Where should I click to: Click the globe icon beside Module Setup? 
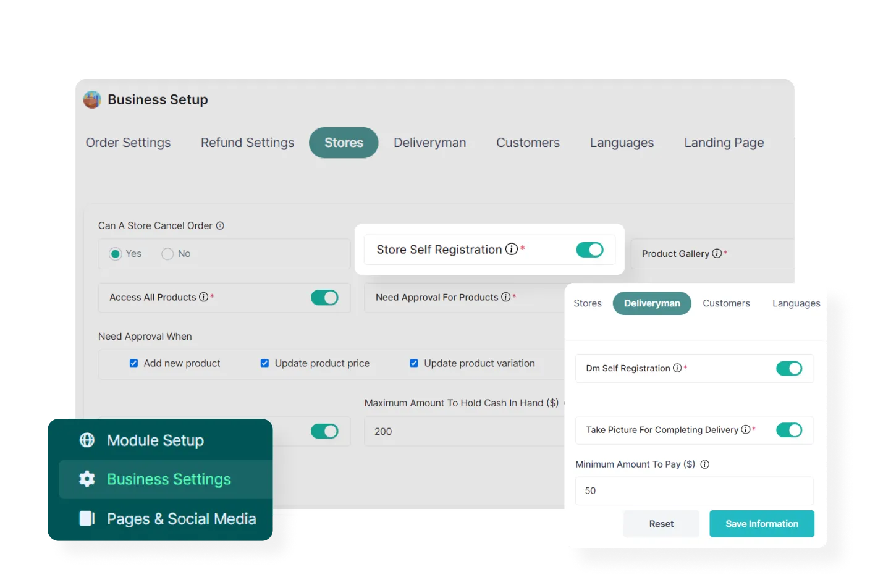pyautogui.click(x=87, y=440)
